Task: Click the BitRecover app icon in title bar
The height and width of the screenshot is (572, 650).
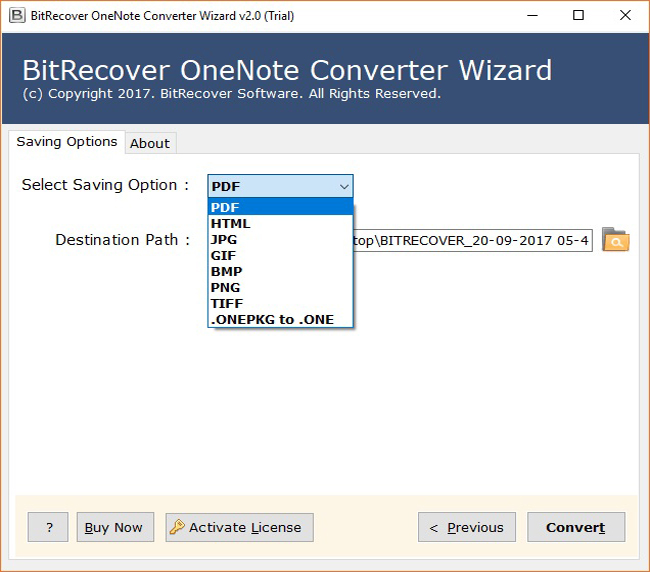Action: point(17,16)
